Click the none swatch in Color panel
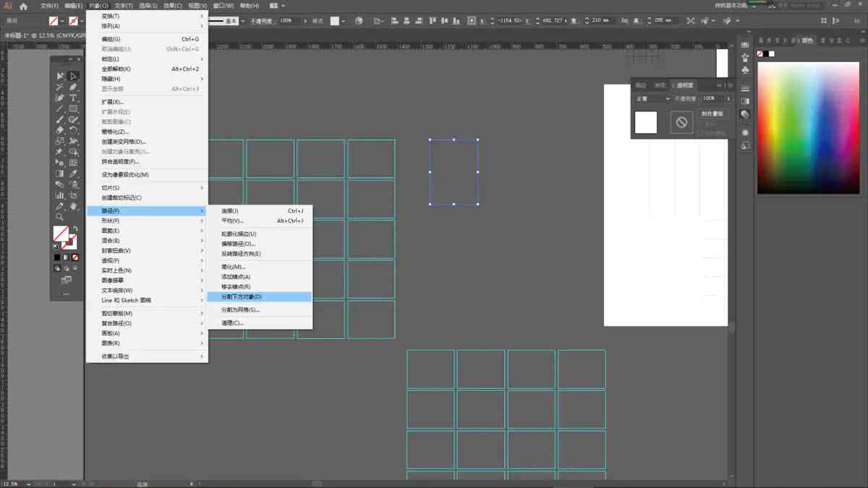The image size is (868, 488). [x=760, y=54]
